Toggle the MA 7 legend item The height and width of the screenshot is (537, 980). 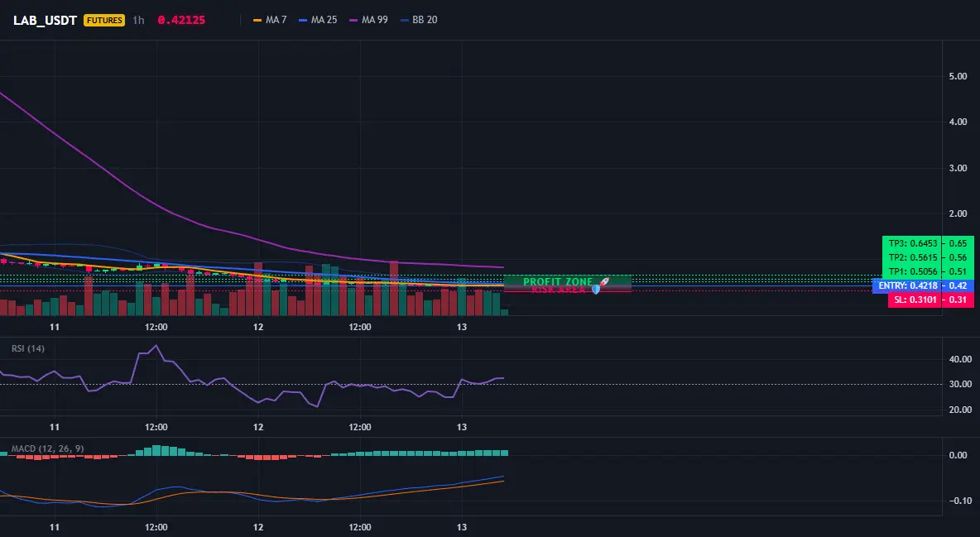pyautogui.click(x=269, y=20)
